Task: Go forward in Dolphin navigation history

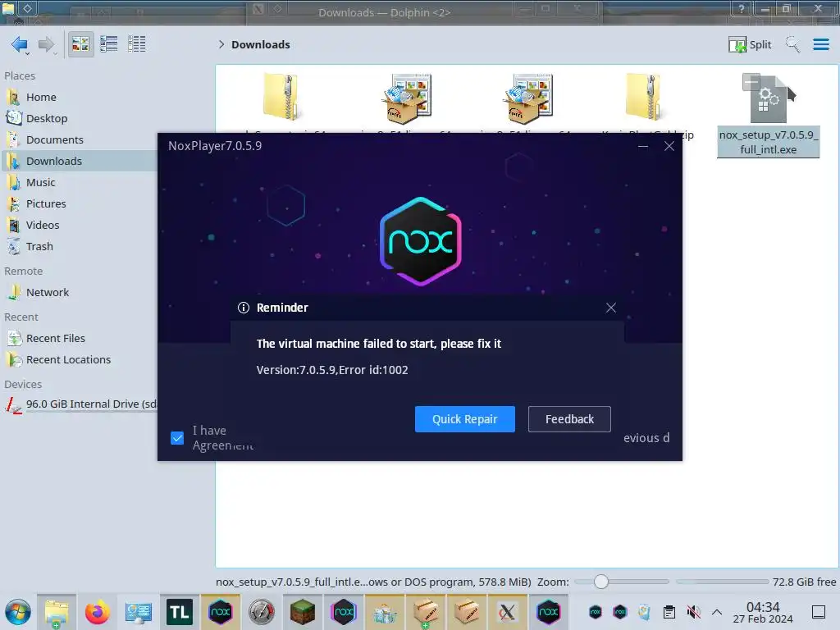Action: tap(47, 44)
